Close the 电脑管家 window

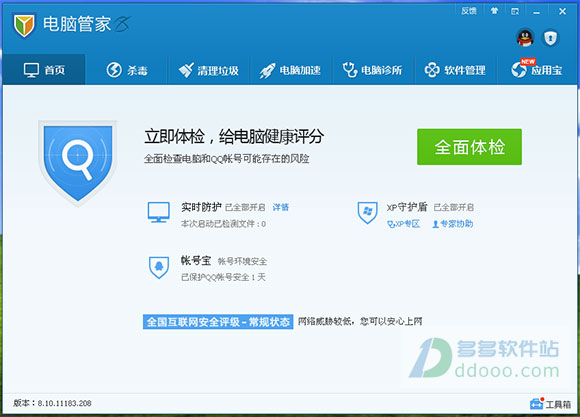click(562, 11)
